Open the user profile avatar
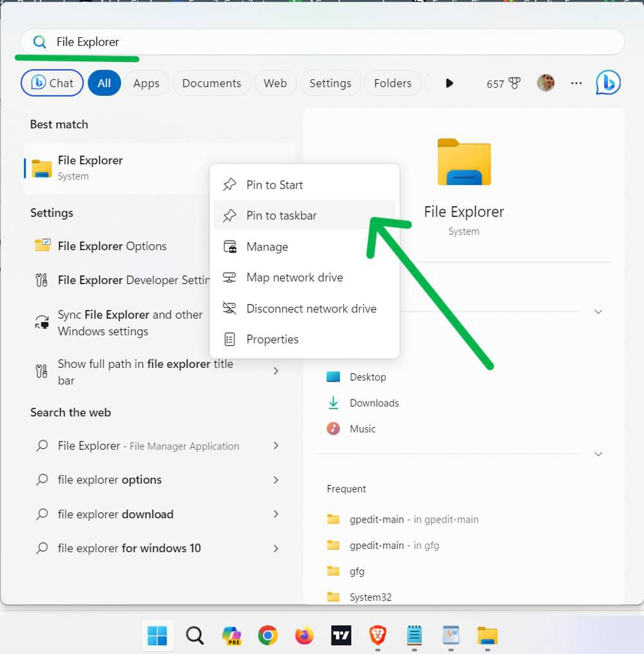Image resolution: width=644 pixels, height=654 pixels. [545, 83]
